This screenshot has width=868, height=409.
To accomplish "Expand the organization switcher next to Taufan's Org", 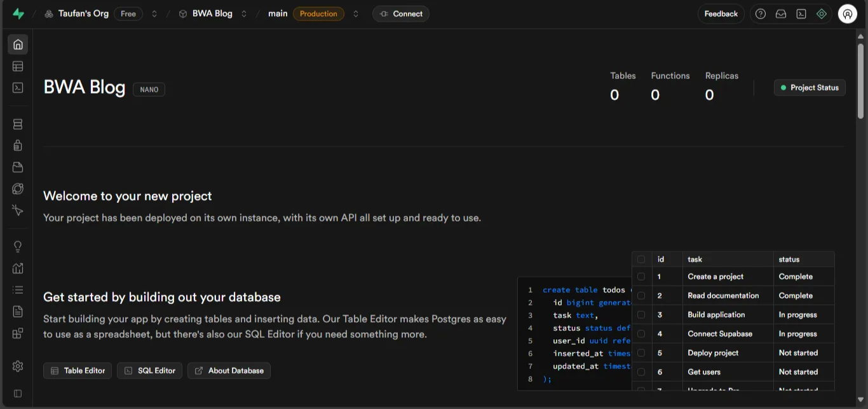I will click(154, 14).
